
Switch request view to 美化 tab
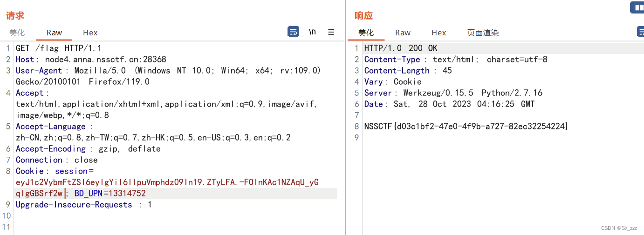(x=17, y=33)
